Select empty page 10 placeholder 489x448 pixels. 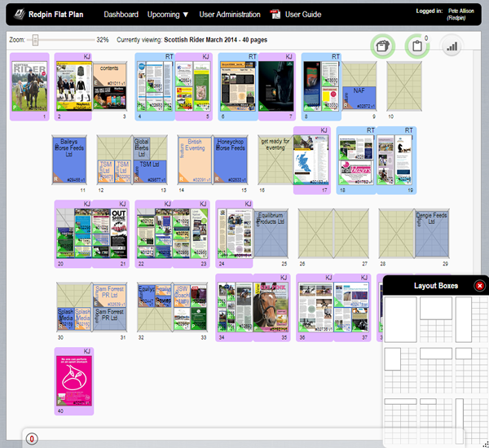click(404, 86)
